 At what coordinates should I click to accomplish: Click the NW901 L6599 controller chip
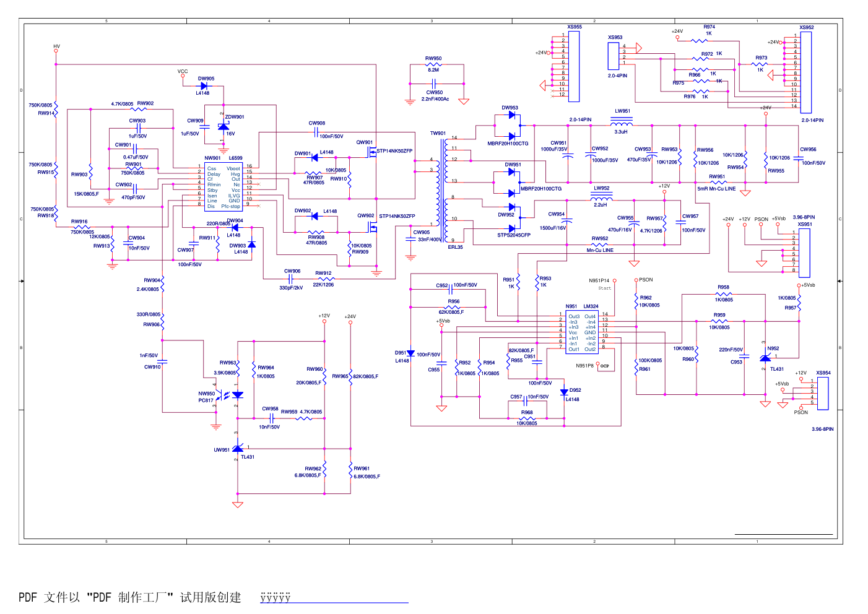click(x=224, y=186)
